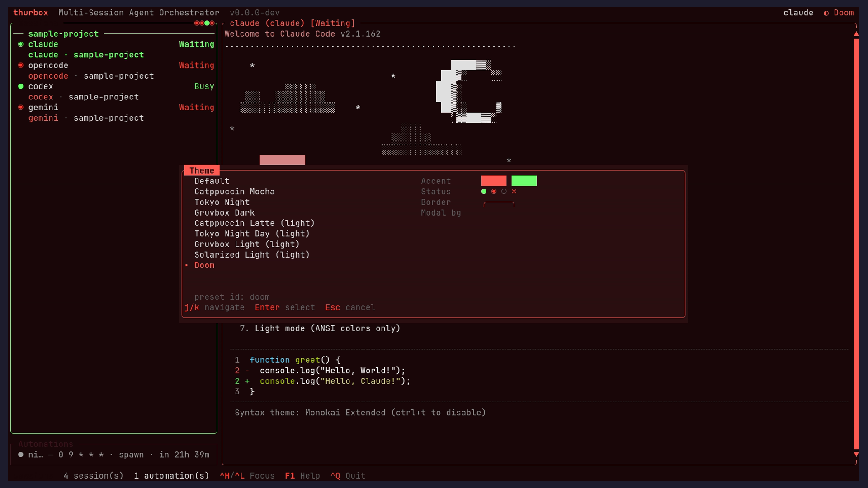Pick Tokyo Night Day (light) theme
The height and width of the screenshot is (488, 868).
(252, 234)
